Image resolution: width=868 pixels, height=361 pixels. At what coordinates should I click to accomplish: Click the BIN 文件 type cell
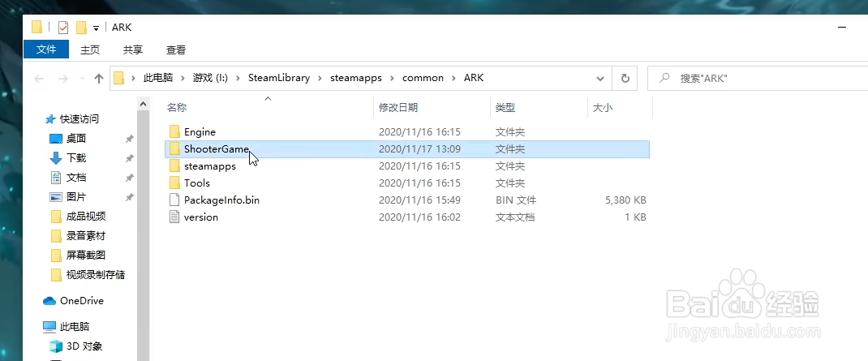(515, 200)
